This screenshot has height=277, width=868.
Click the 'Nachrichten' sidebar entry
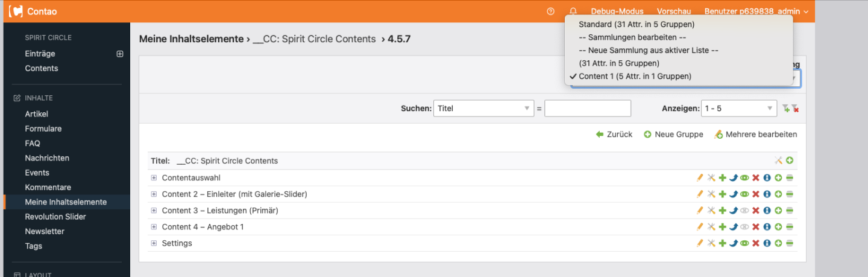coord(47,158)
